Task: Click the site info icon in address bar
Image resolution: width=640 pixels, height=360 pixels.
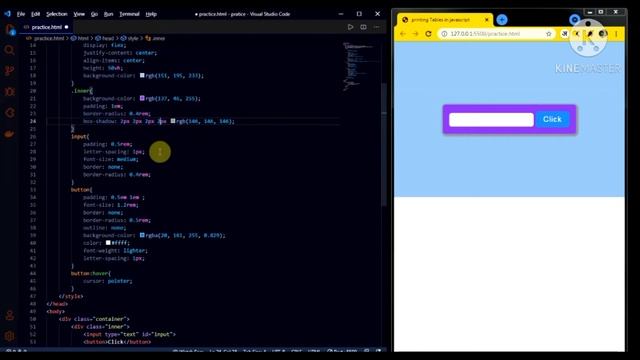Action: click(444, 34)
